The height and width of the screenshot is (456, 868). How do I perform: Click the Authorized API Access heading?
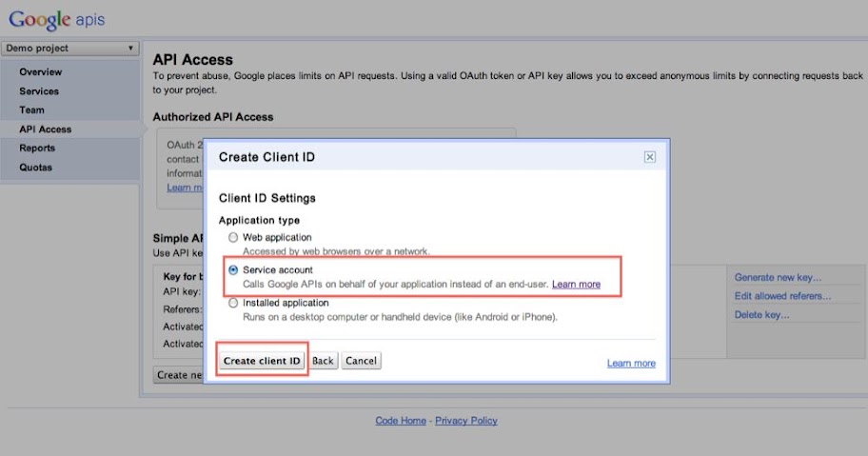point(213,117)
